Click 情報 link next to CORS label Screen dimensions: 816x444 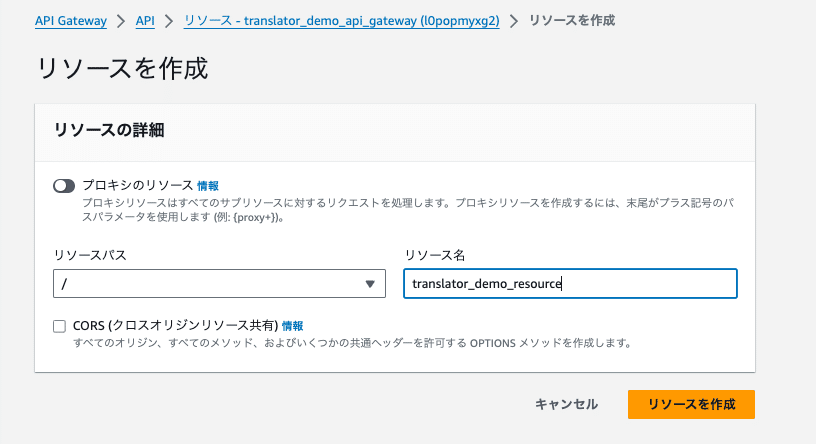click(x=292, y=326)
